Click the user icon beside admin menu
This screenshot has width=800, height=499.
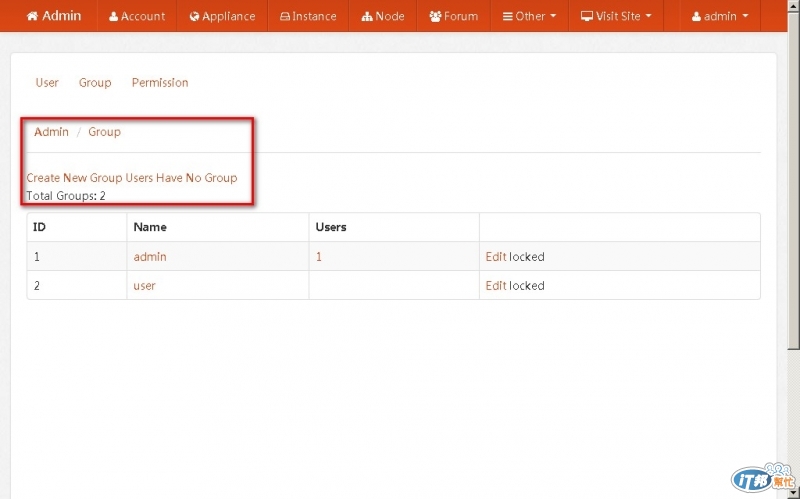[696, 16]
